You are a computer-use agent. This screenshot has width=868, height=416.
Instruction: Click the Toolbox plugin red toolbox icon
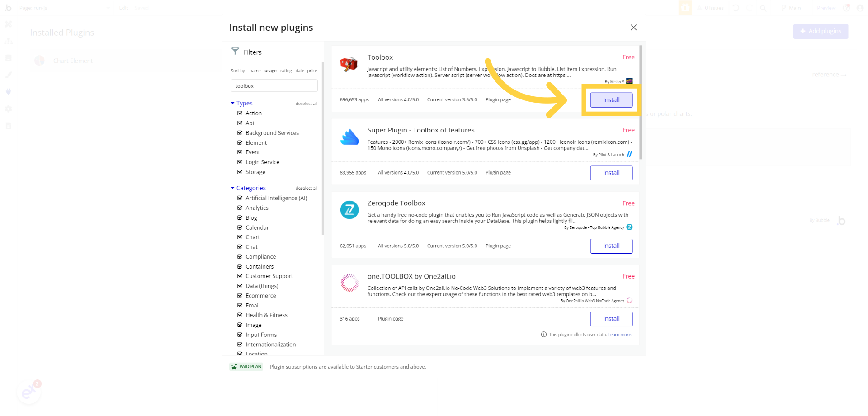click(x=349, y=65)
